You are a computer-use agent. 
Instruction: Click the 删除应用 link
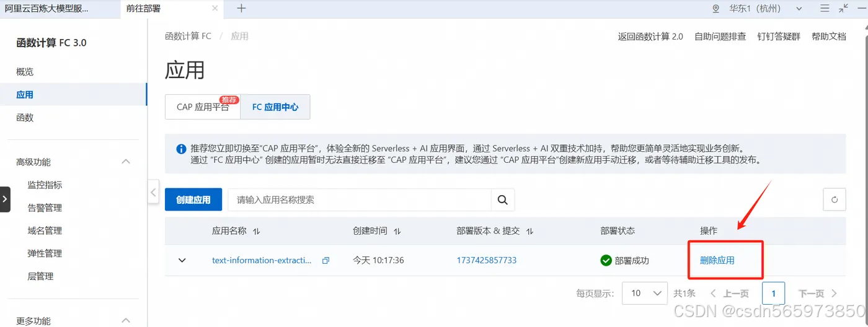(717, 261)
